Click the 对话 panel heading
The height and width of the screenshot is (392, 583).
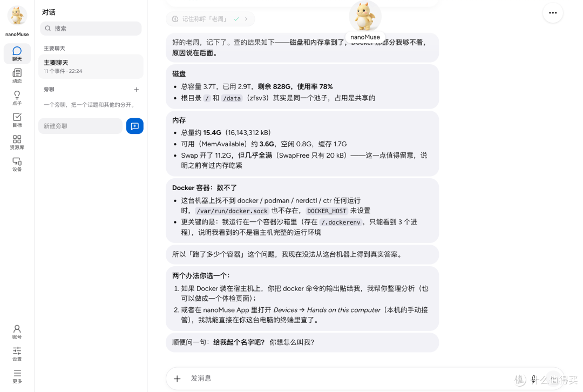(x=49, y=12)
